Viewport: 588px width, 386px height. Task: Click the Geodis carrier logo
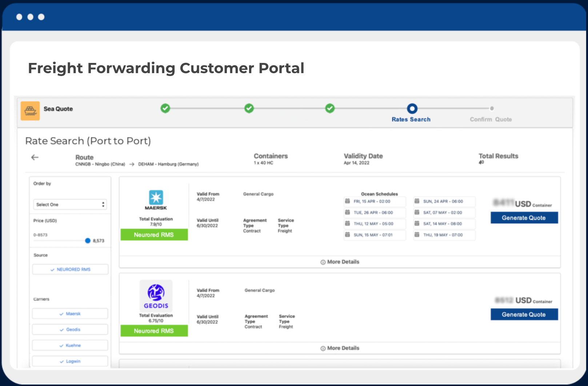click(156, 295)
